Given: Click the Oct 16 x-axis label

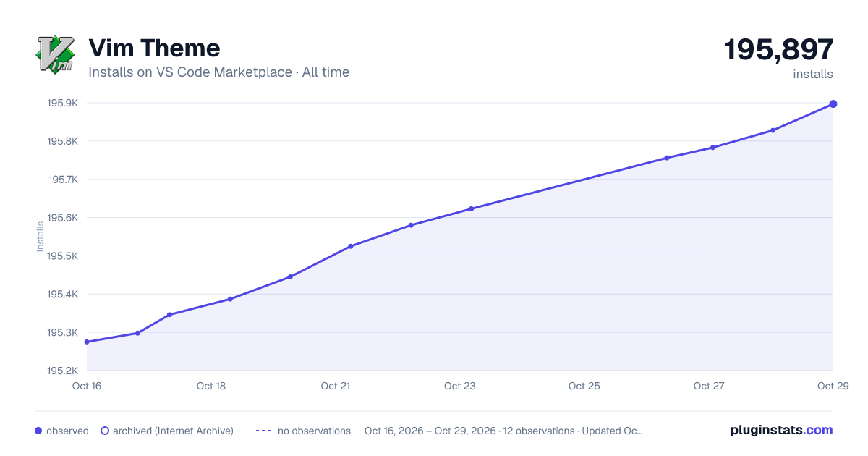Looking at the screenshot, I should tap(87, 386).
